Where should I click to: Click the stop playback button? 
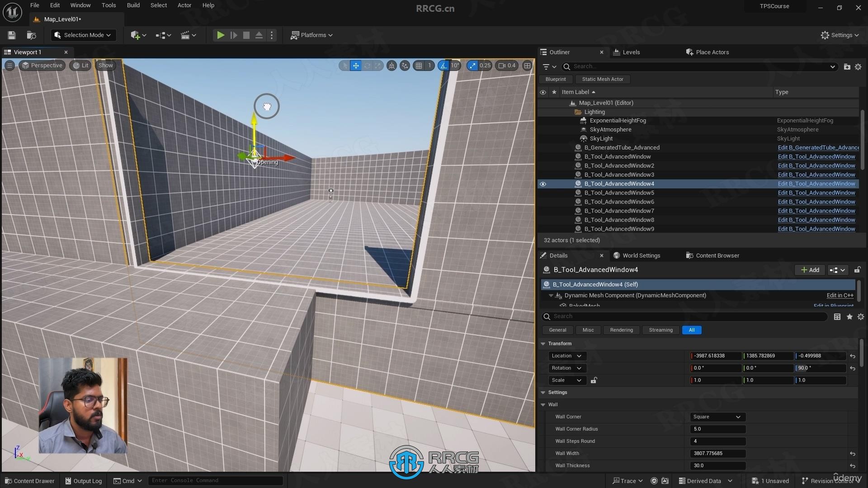click(246, 35)
